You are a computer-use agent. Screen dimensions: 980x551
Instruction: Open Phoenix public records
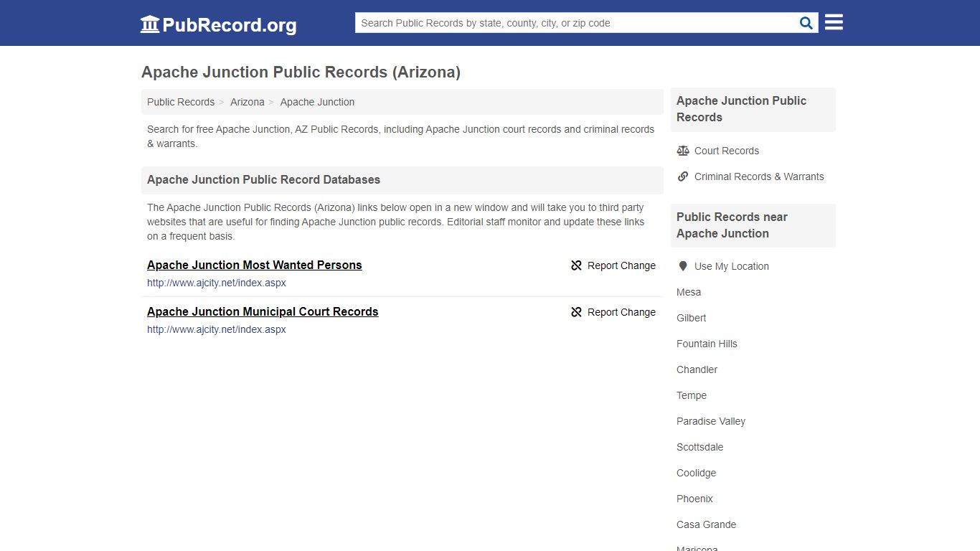pos(694,499)
